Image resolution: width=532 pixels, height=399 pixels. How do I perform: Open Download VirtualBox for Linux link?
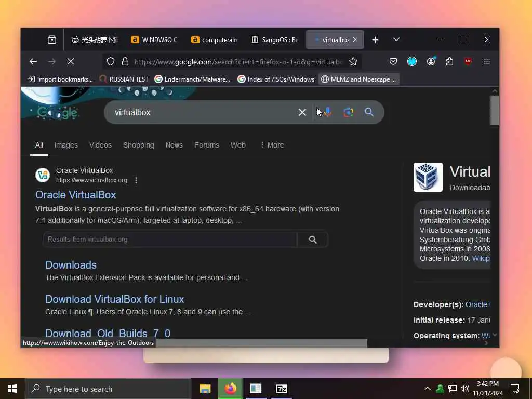click(115, 299)
